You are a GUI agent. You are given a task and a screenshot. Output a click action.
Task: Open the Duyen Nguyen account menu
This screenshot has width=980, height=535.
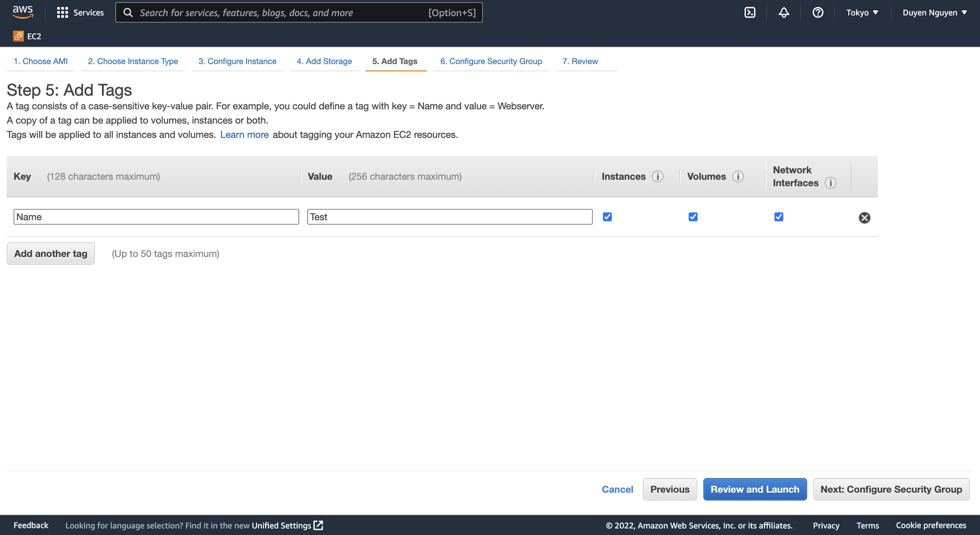(x=935, y=12)
